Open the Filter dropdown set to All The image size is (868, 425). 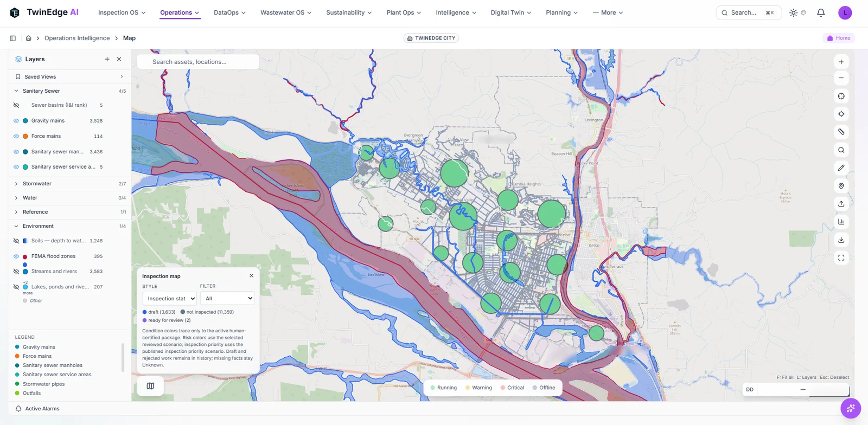[x=227, y=298]
